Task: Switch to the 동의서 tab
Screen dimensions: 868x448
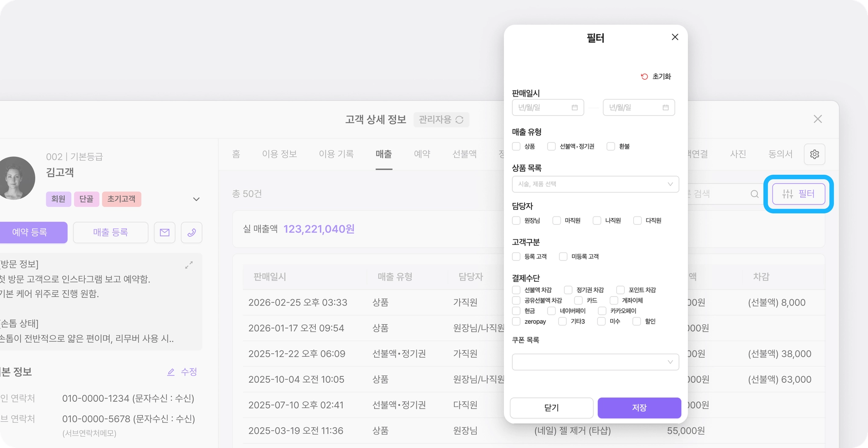Action: pos(780,154)
